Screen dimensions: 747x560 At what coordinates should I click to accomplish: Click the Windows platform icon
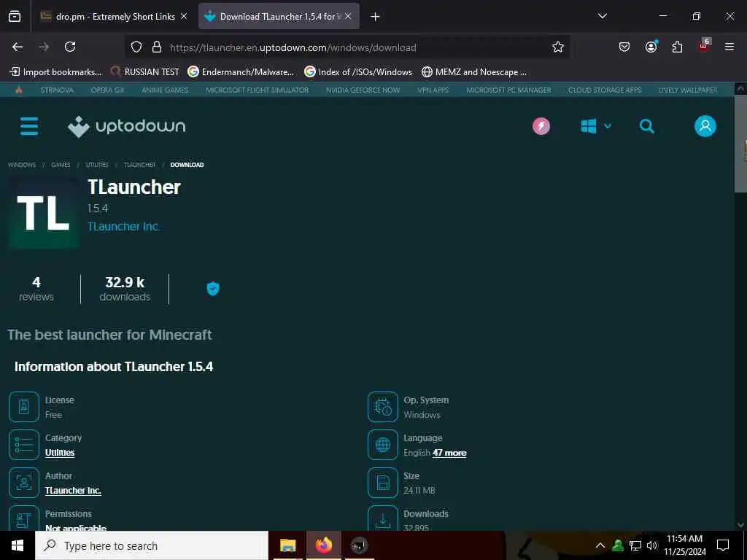pyautogui.click(x=589, y=126)
